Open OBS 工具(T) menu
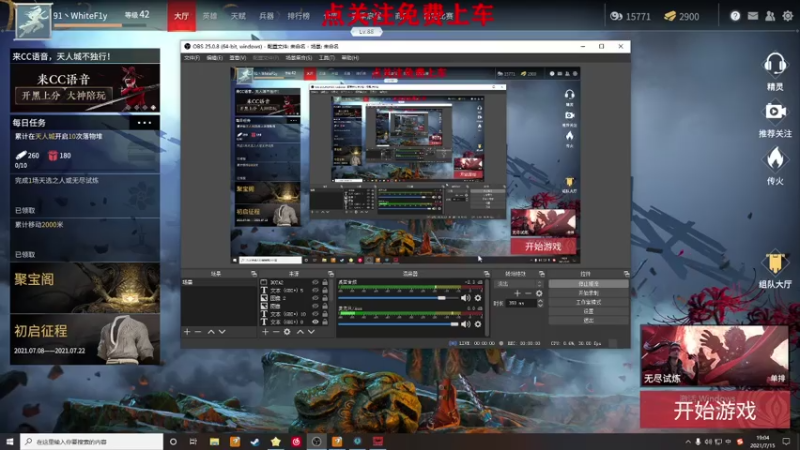Screen dimensions: 800x450 327,58
